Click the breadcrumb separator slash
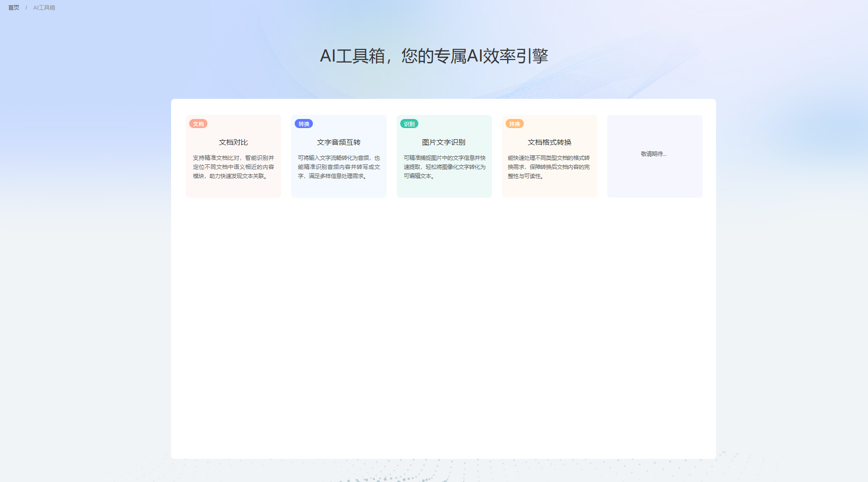868x482 pixels. (x=26, y=8)
